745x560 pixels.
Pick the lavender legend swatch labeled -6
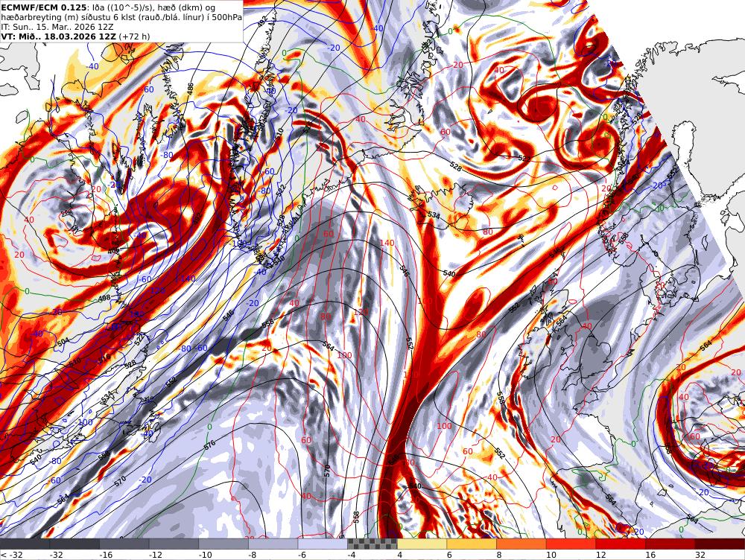click(323, 544)
